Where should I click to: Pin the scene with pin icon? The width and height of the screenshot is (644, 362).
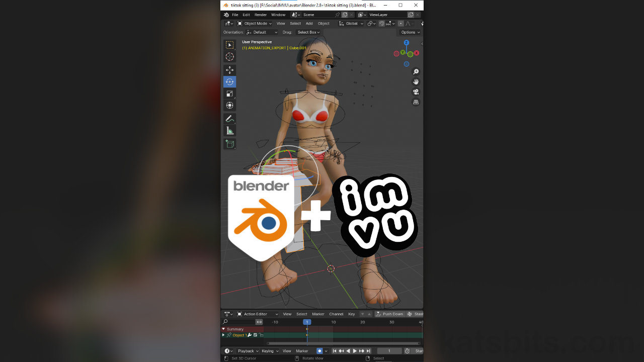[337, 15]
